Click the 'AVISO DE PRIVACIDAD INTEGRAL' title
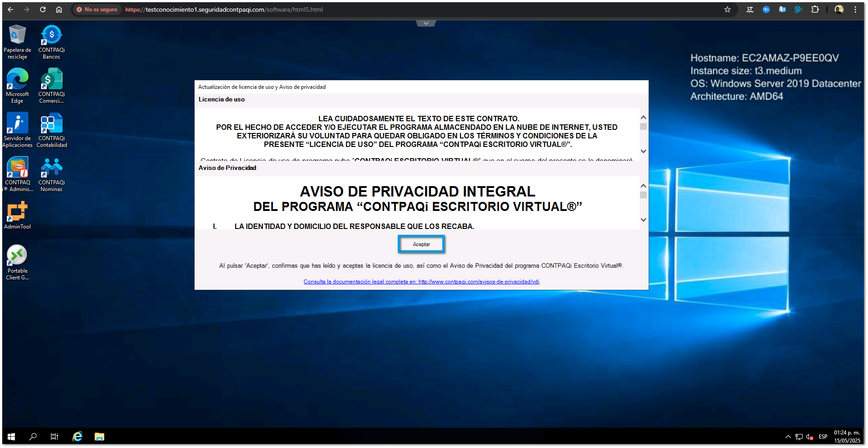This screenshot has width=868, height=448. (x=418, y=192)
